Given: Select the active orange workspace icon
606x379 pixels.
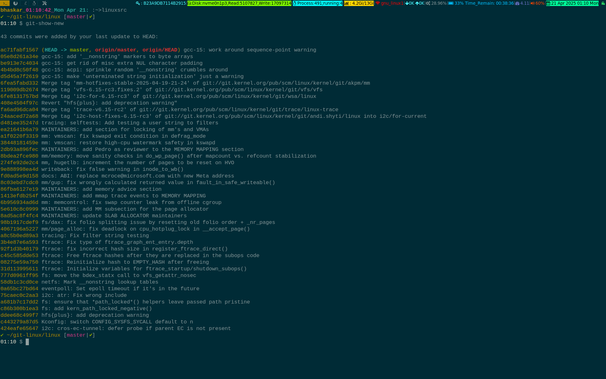Looking at the screenshot, I should pyautogui.click(x=5, y=3).
